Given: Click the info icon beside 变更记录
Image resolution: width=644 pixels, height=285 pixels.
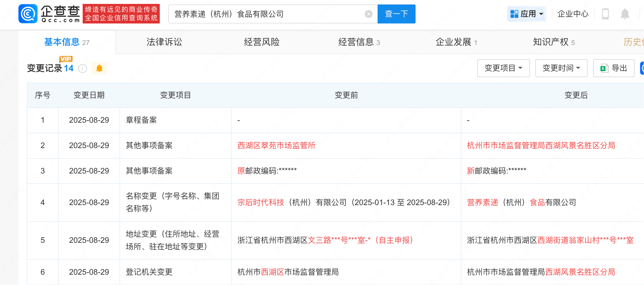Looking at the screenshot, I should point(83,68).
